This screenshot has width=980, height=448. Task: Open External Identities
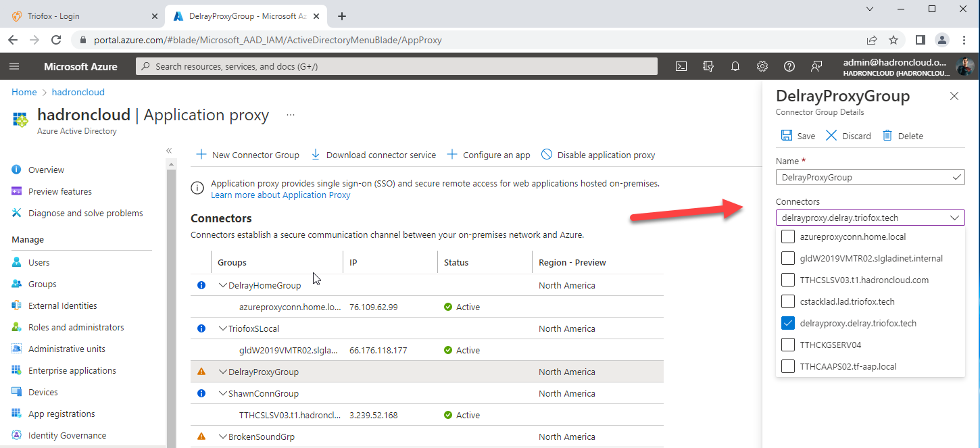coord(62,305)
